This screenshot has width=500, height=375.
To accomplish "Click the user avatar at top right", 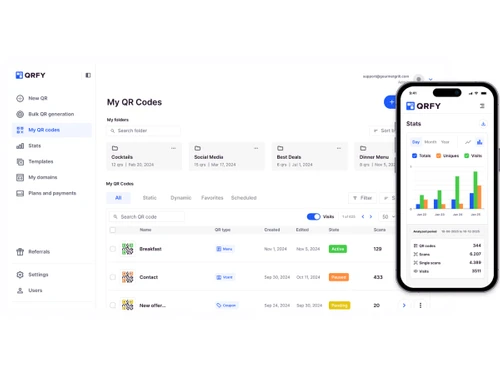I will click(x=418, y=79).
